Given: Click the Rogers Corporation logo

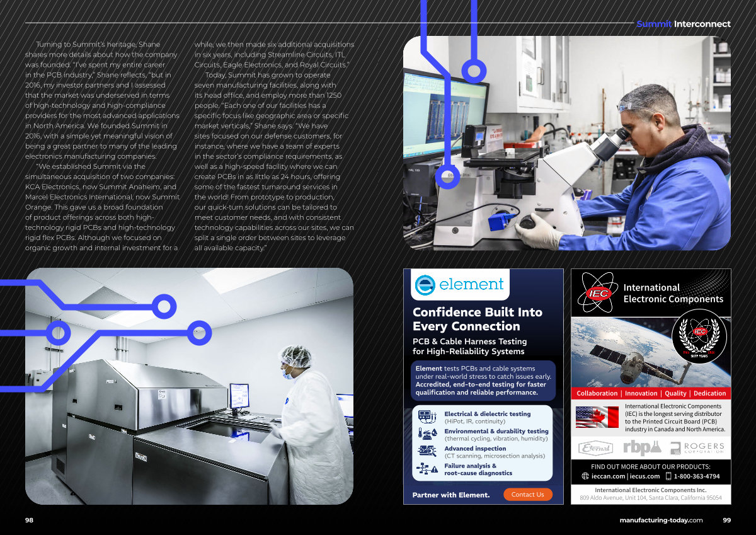Looking at the screenshot, I should [x=697, y=448].
